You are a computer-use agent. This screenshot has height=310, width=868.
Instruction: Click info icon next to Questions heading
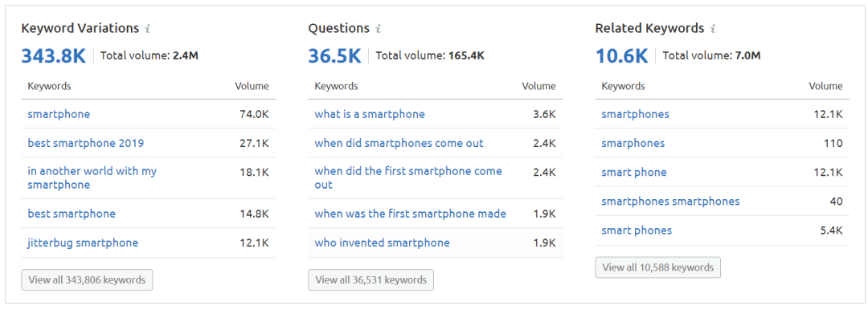pos(378,28)
